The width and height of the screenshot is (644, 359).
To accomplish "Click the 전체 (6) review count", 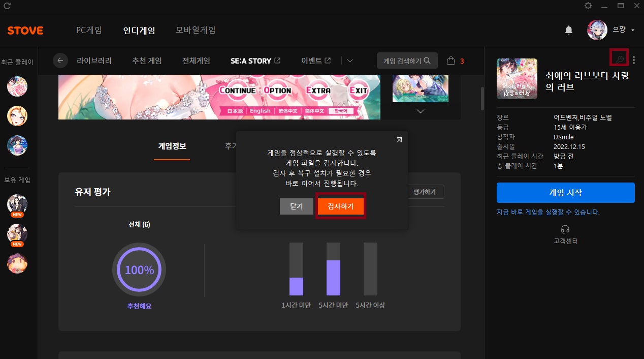I will (x=139, y=225).
